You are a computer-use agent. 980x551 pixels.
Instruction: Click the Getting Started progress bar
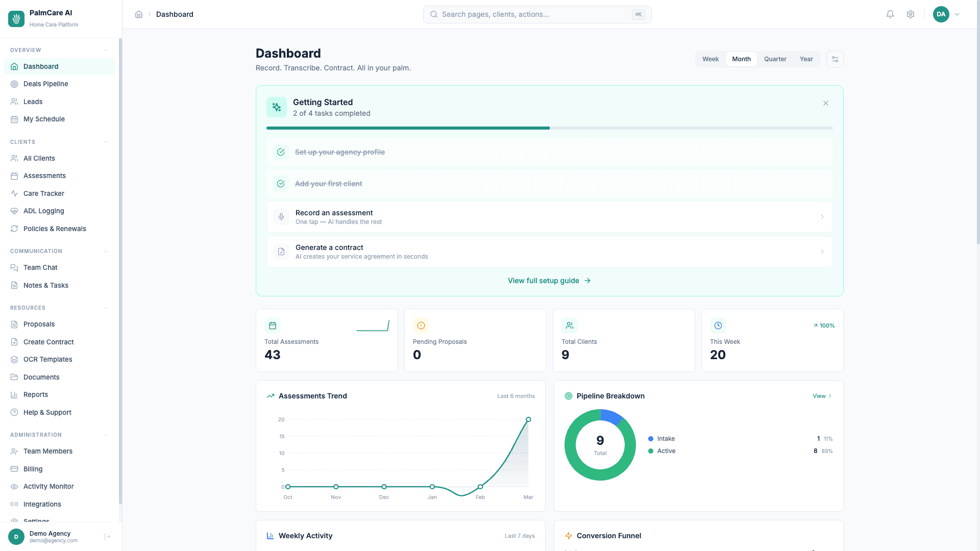coord(549,128)
